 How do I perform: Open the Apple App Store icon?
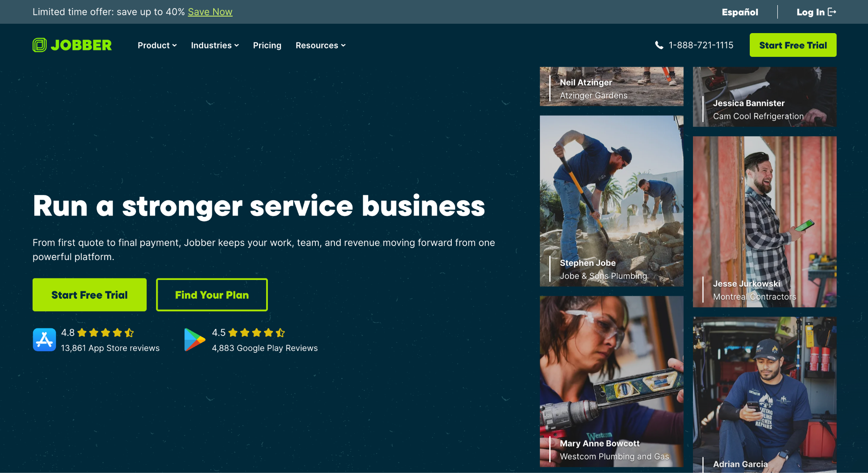[45, 340]
